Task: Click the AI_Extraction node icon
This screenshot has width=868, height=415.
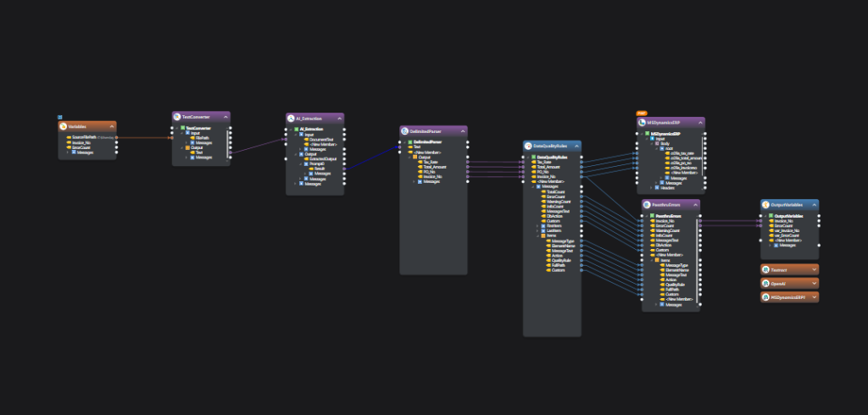Action: coord(292,119)
